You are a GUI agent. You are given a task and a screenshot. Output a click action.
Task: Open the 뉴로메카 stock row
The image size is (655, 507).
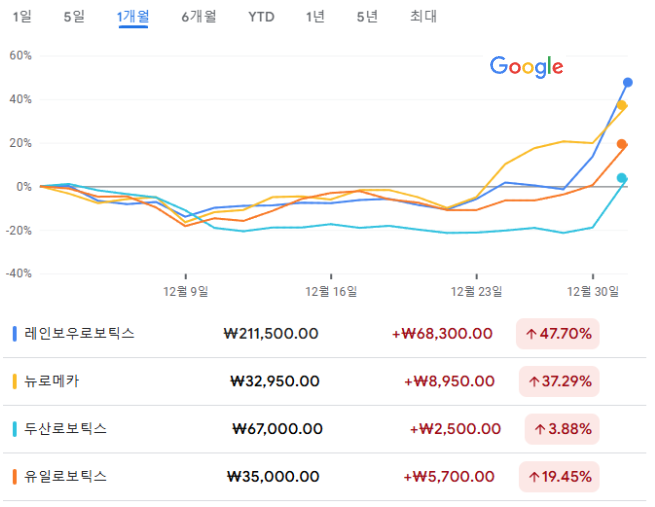(325, 381)
